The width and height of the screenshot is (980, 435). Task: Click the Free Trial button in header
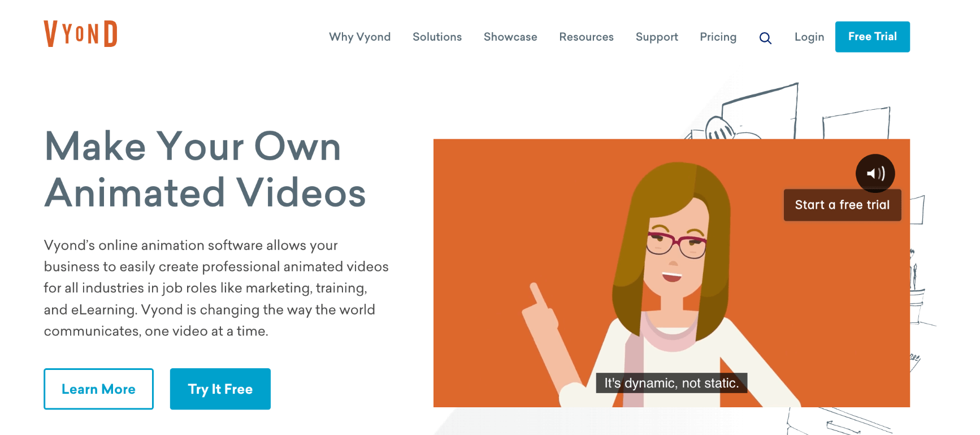pos(872,37)
